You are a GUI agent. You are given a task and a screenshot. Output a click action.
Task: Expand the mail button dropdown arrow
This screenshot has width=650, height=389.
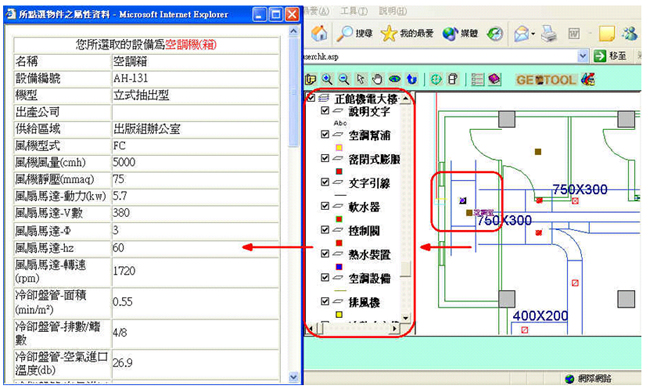(x=533, y=34)
